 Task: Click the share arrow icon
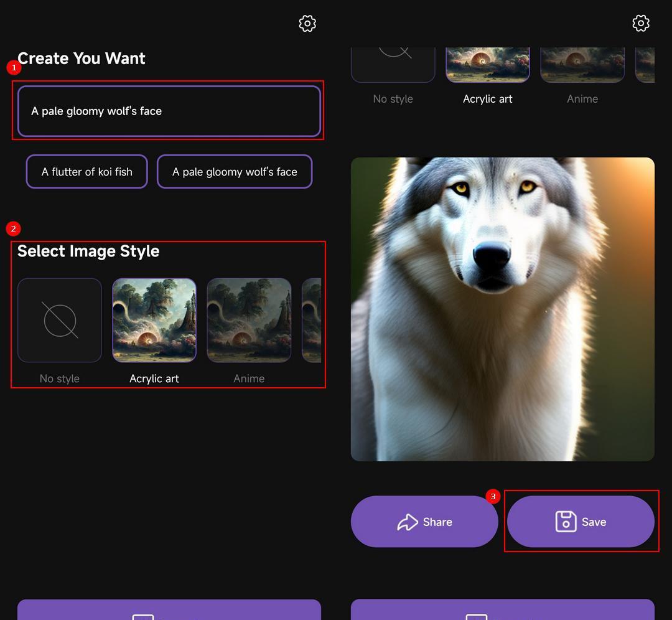point(407,522)
